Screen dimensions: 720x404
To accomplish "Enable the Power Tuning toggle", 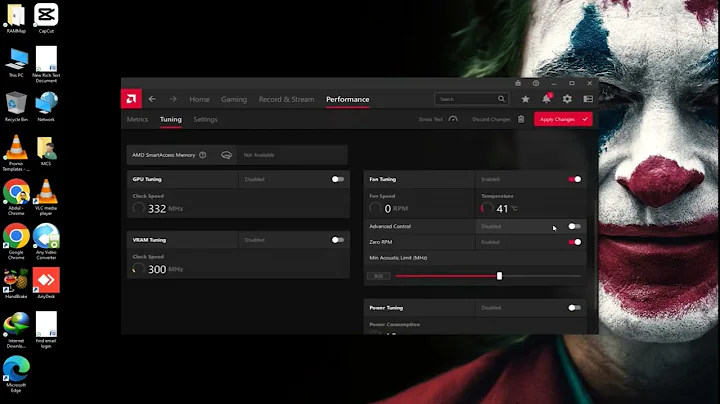I will point(574,308).
